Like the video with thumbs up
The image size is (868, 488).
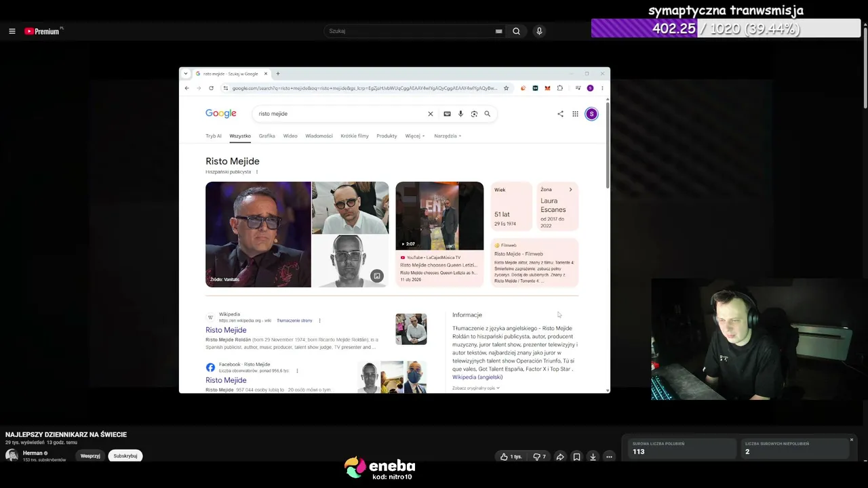pos(511,457)
